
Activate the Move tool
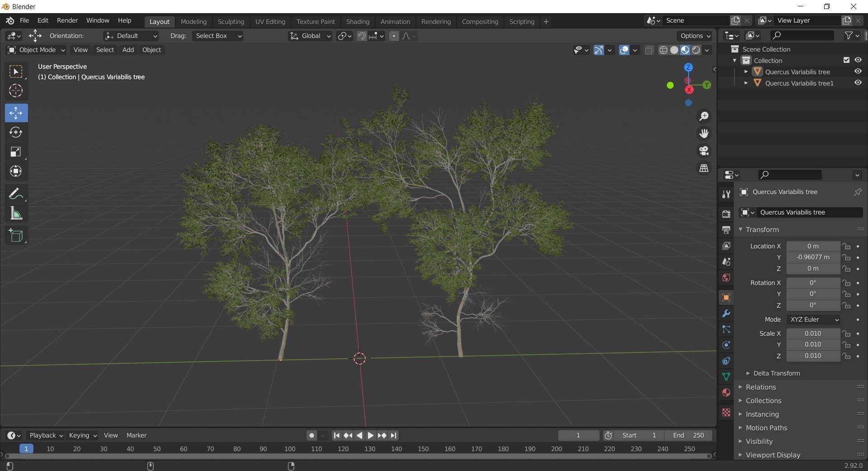point(16,113)
